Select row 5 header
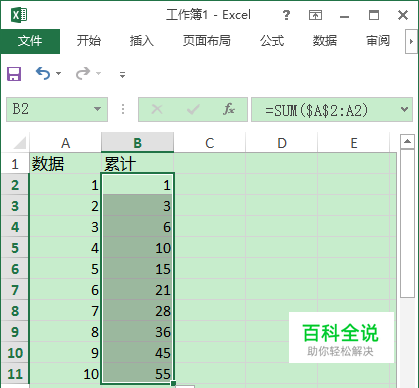419x388 pixels. 15,248
